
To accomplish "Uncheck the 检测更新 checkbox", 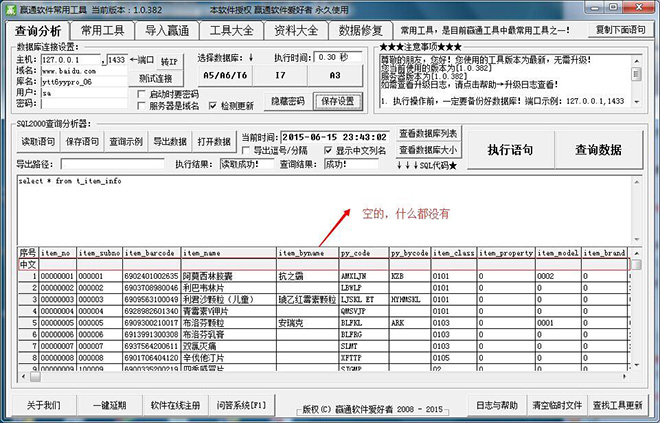I will pyautogui.click(x=213, y=106).
